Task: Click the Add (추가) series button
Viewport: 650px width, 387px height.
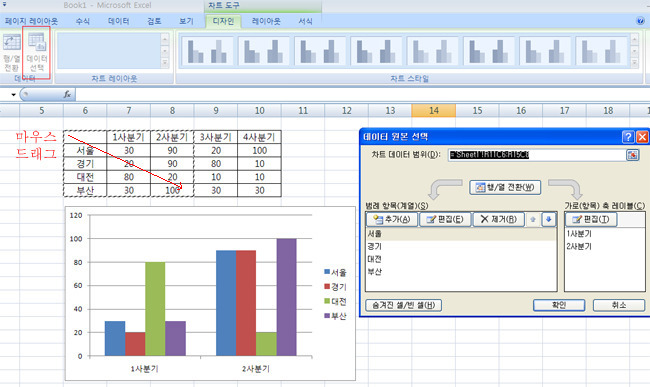Action: point(392,219)
